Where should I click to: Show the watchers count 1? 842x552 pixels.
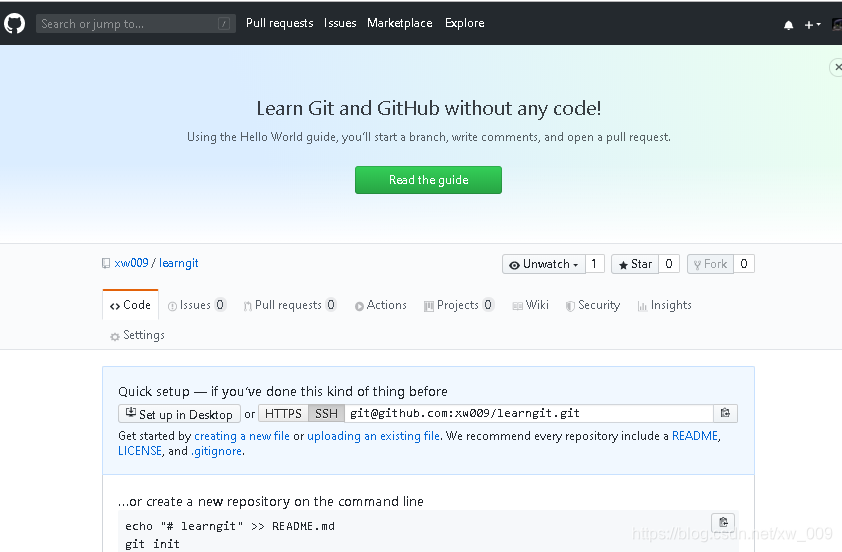pyautogui.click(x=594, y=264)
